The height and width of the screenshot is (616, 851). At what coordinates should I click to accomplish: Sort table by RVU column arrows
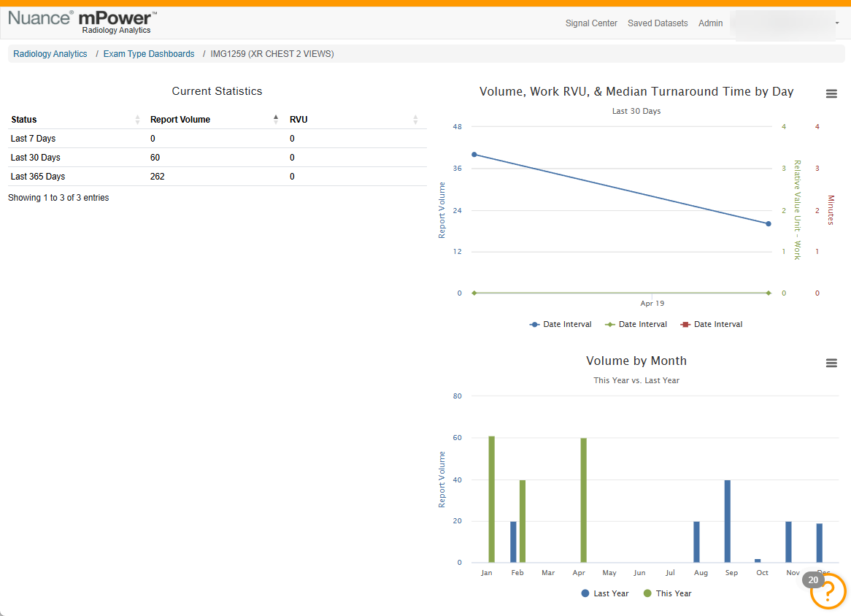click(x=415, y=120)
